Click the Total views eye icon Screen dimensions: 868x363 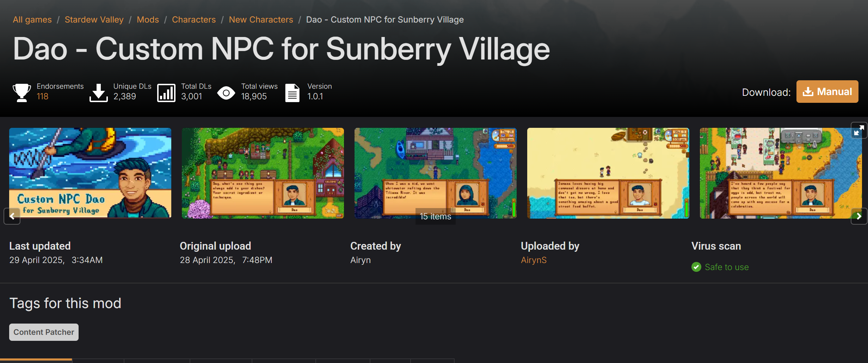(226, 93)
